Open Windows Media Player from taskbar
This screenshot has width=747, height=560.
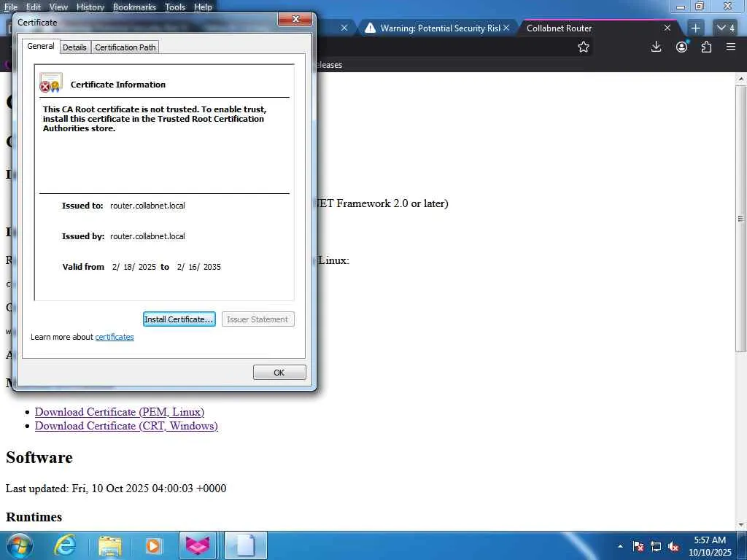(x=153, y=545)
